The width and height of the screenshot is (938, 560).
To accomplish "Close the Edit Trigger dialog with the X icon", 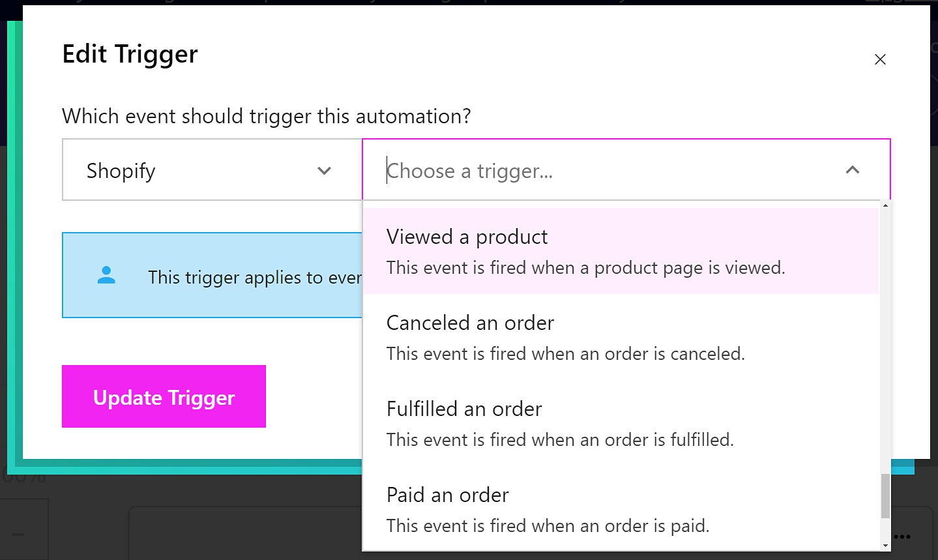I will tap(880, 59).
